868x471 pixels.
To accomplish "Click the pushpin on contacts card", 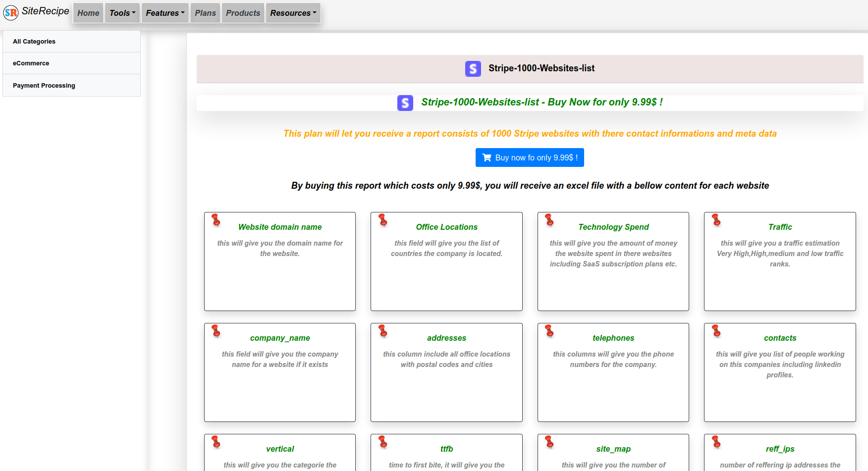I will click(x=716, y=331).
